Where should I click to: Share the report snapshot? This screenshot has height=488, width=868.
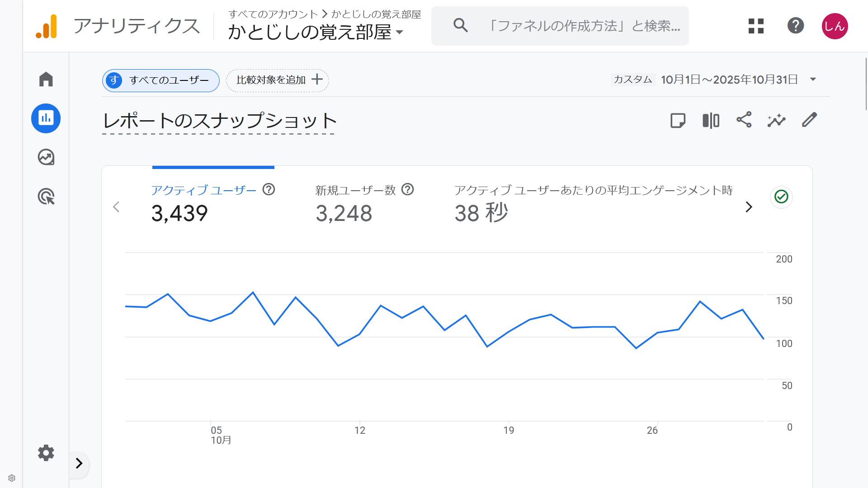coord(744,120)
